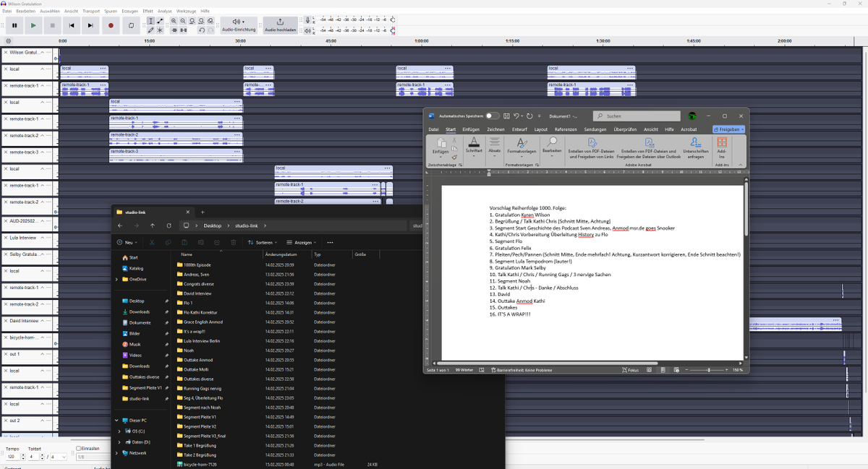
Task: Click the Explorer refresh icon
Action: tap(169, 225)
